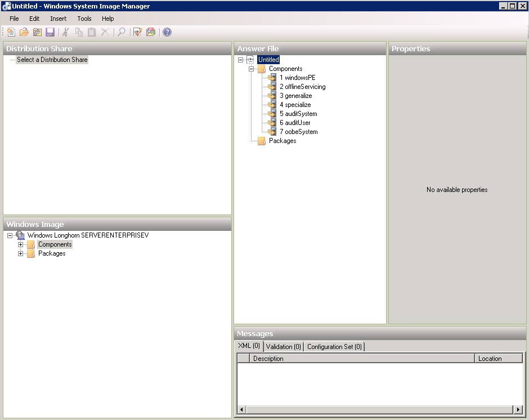This screenshot has width=529, height=420.
Task: Click the 1 windowsPE pass icon
Action: point(272,78)
